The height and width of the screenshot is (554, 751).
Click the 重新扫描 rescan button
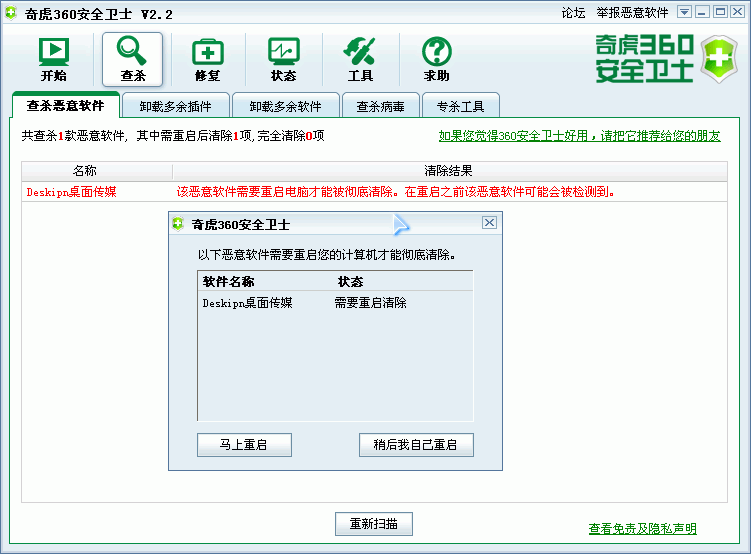pos(374,524)
